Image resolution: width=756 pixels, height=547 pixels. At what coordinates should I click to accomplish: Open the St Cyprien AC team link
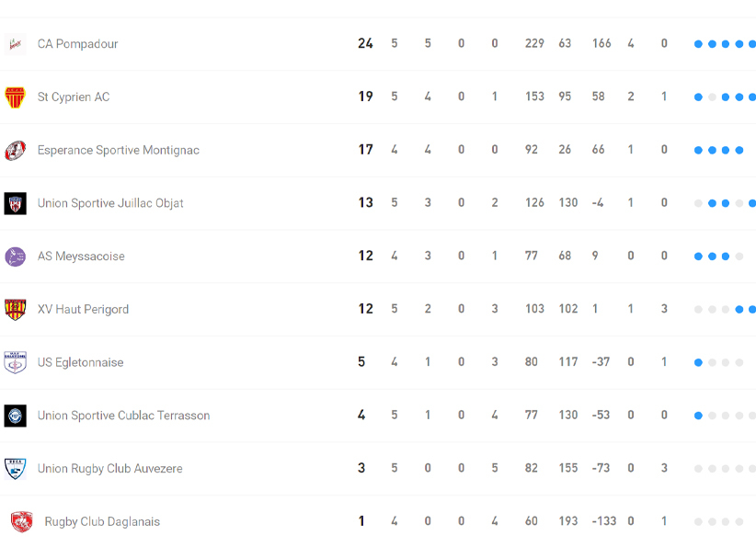pyautogui.click(x=74, y=97)
